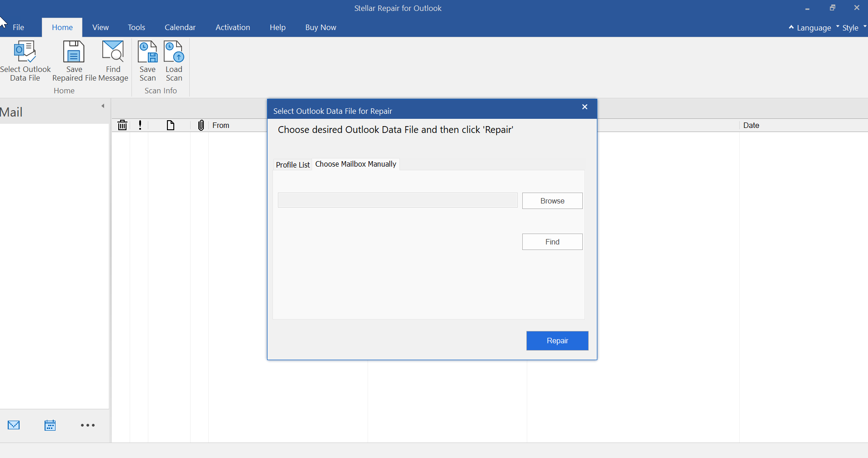
Task: Open the Style dropdown menu
Action: (851, 28)
